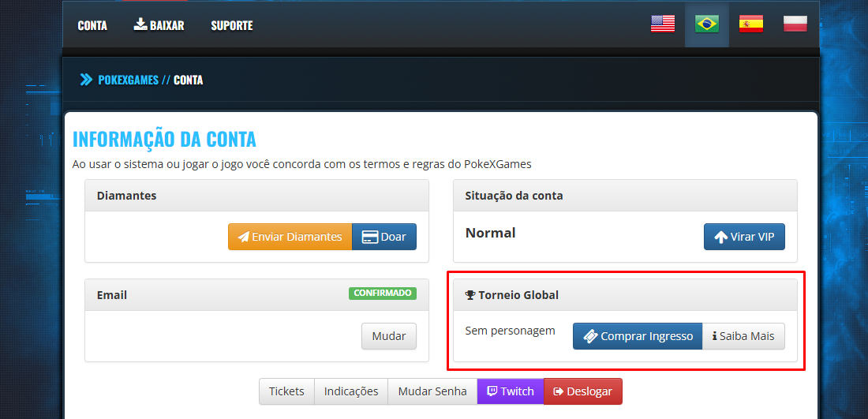This screenshot has height=419, width=868.
Task: Click Comprar Ingresso ticket button
Action: [638, 336]
